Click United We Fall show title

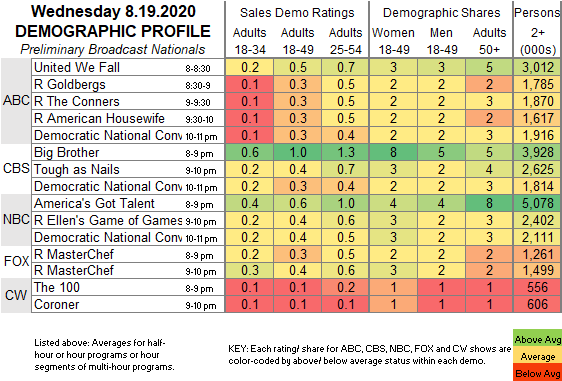click(x=77, y=67)
